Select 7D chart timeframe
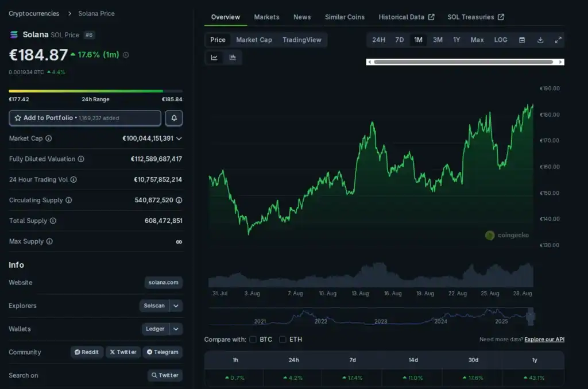 [x=400, y=40]
